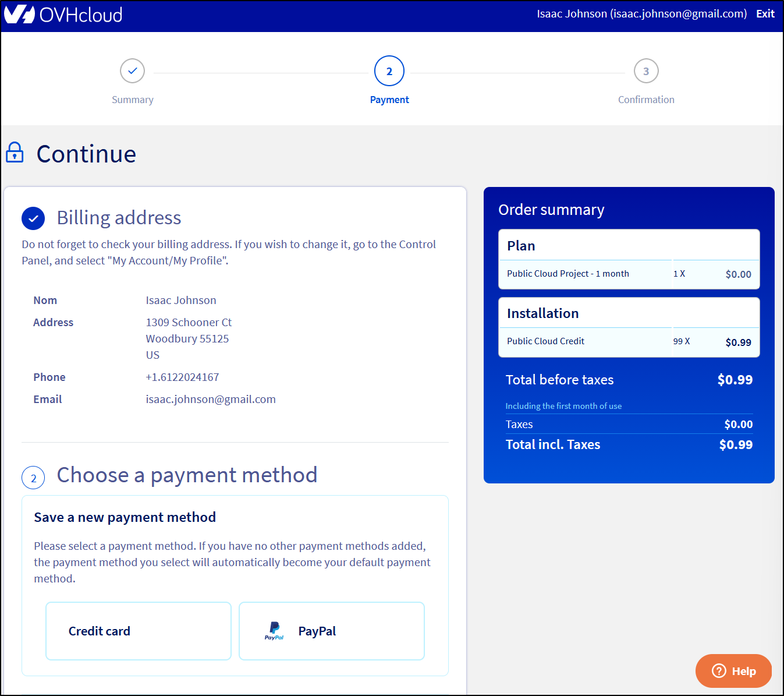The image size is (784, 696).
Task: Click the billing email isaac.johnson@gmail.com
Action: [211, 400]
